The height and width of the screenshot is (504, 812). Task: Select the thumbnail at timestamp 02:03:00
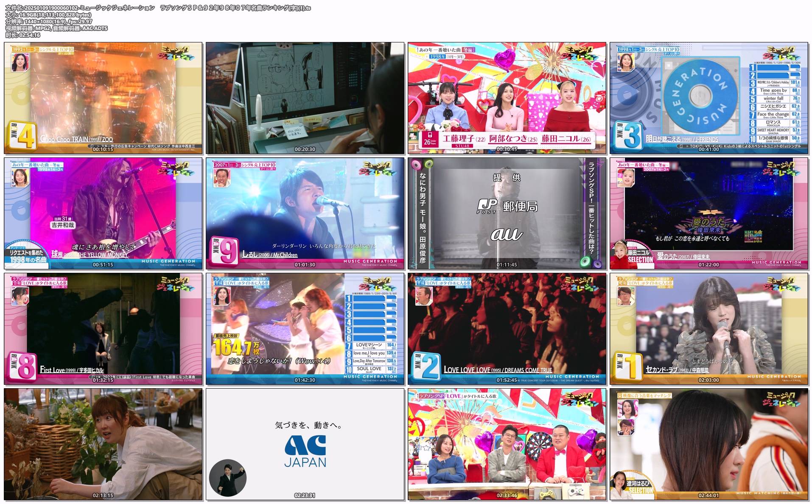click(709, 329)
